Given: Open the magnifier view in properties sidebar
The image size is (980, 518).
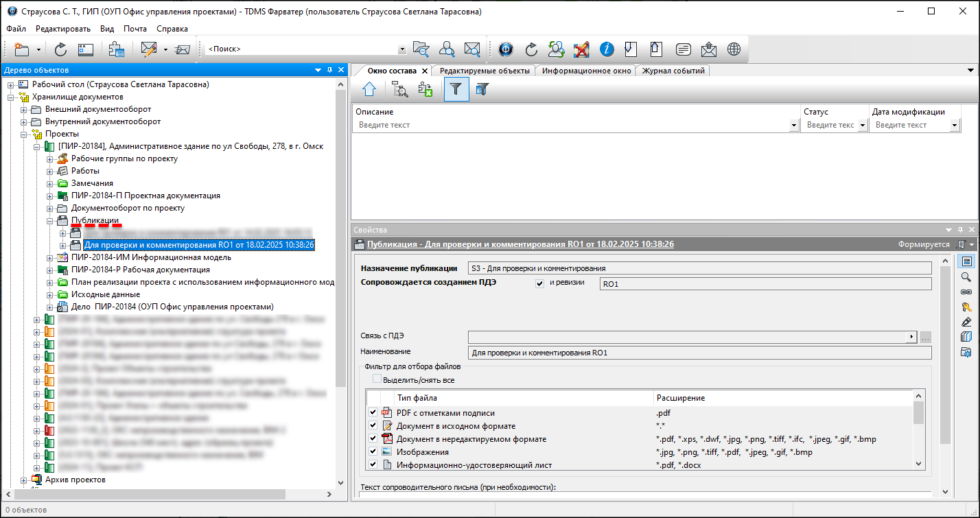Looking at the screenshot, I should (966, 277).
